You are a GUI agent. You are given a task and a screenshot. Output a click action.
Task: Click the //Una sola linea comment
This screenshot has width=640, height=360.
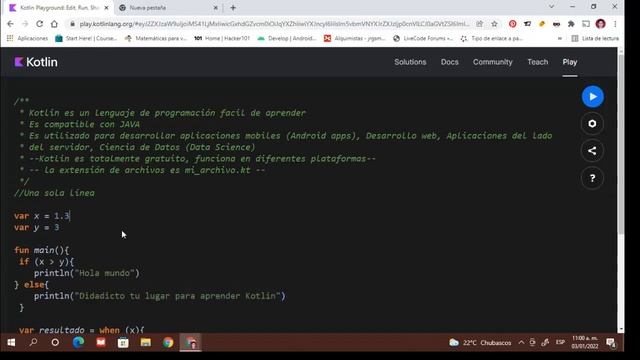click(54, 193)
